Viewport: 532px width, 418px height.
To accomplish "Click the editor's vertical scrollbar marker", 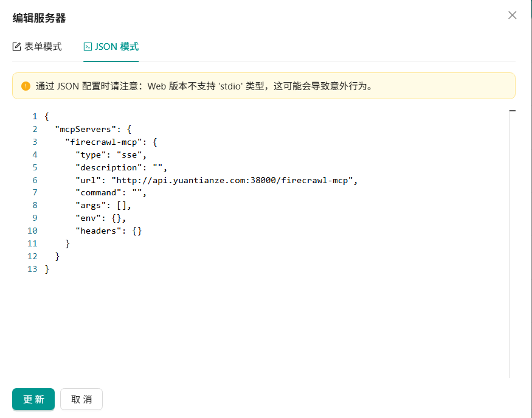I will (512, 111).
